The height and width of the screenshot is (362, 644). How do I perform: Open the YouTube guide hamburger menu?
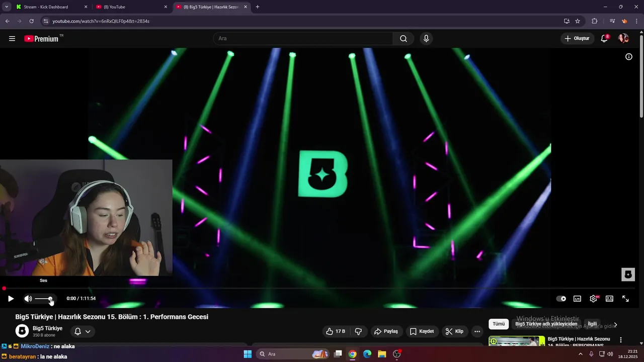coord(12,39)
